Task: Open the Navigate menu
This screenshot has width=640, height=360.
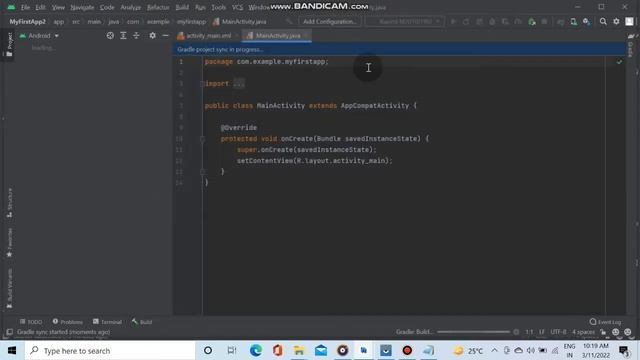Action: click(x=82, y=7)
